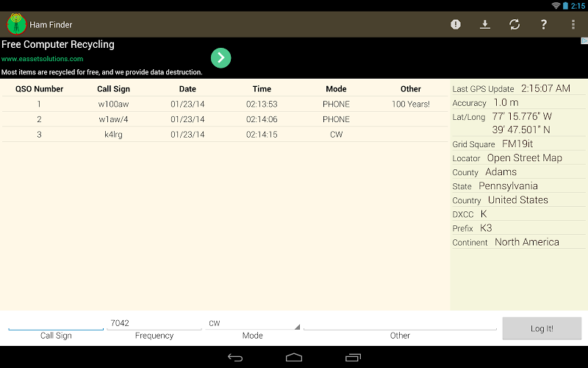Tap the PHONE mode cell for w100aw
The width and height of the screenshot is (588, 368).
[336, 104]
